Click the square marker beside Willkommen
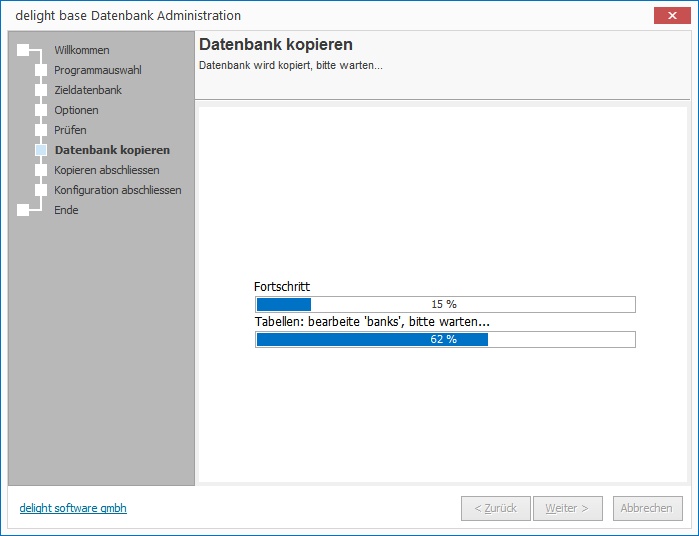Screen dimensions: 699x536 pos(23,50)
